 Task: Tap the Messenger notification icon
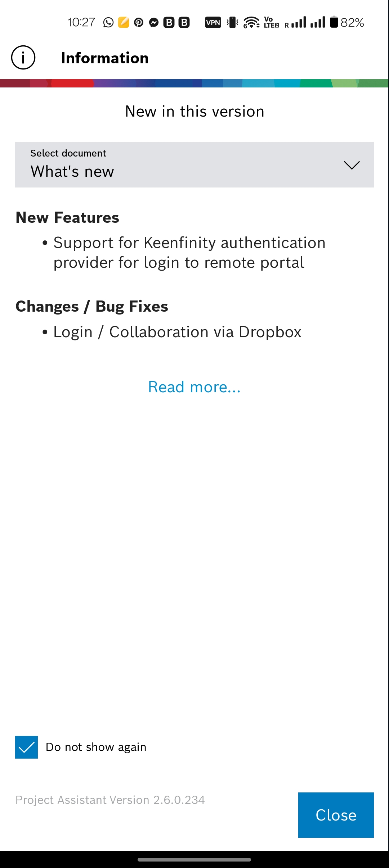[154, 23]
